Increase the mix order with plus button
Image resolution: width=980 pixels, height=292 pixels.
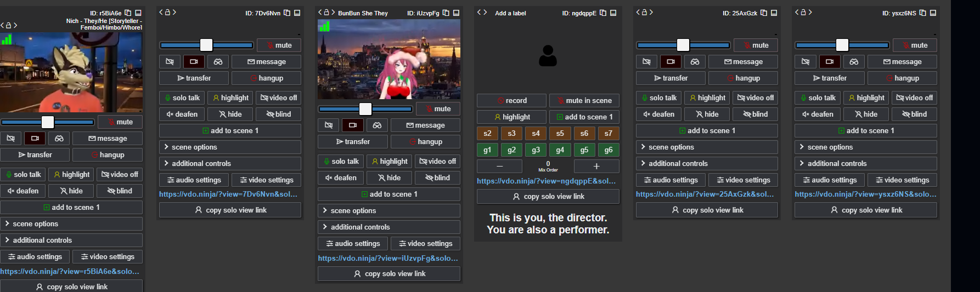coord(596,166)
